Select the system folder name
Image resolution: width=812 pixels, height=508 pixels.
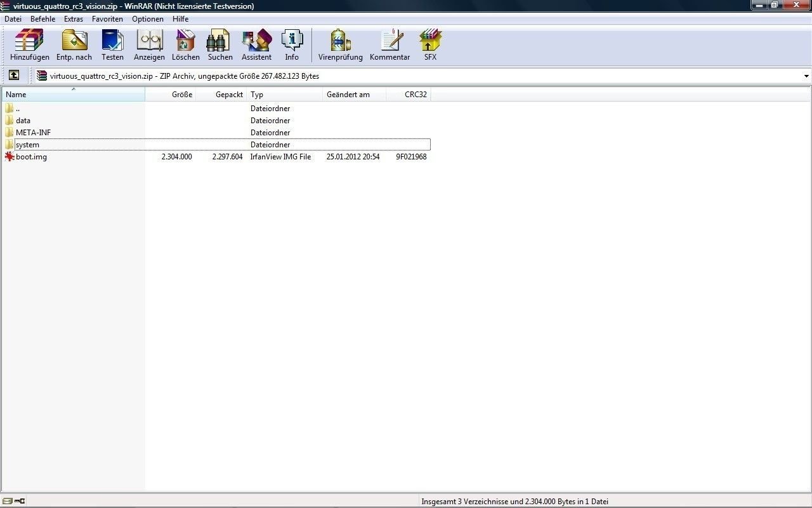[x=27, y=145]
